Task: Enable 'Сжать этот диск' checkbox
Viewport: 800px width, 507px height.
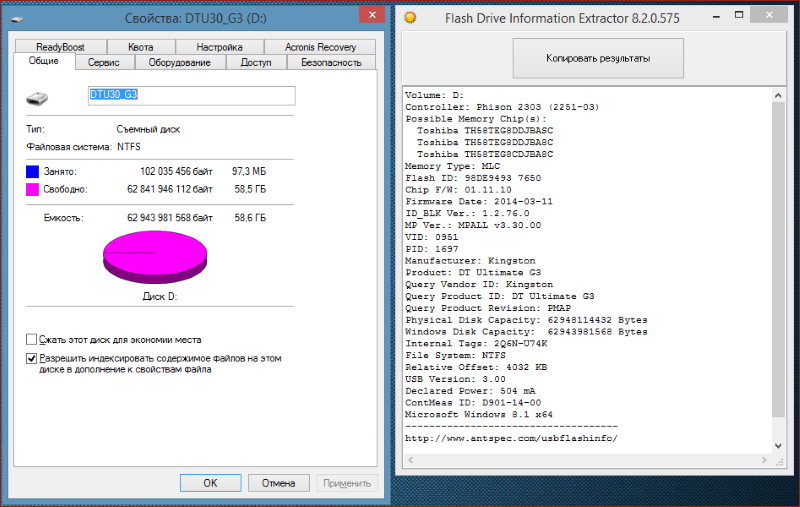Action: (32, 340)
